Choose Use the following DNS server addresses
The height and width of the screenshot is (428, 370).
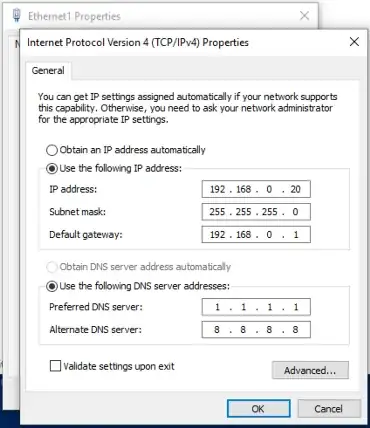[52, 286]
